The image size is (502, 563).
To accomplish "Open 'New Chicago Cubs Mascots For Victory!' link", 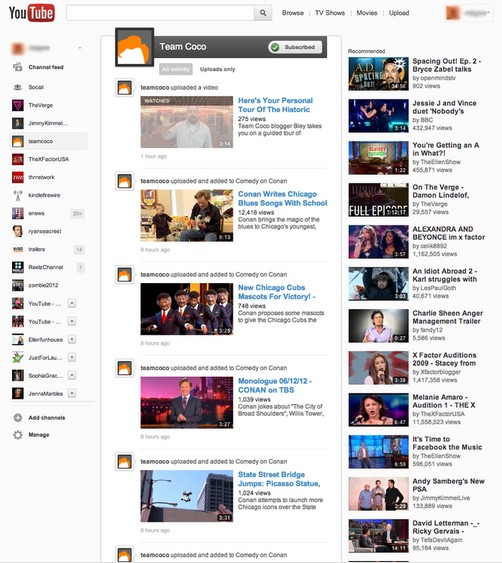I will pyautogui.click(x=277, y=292).
